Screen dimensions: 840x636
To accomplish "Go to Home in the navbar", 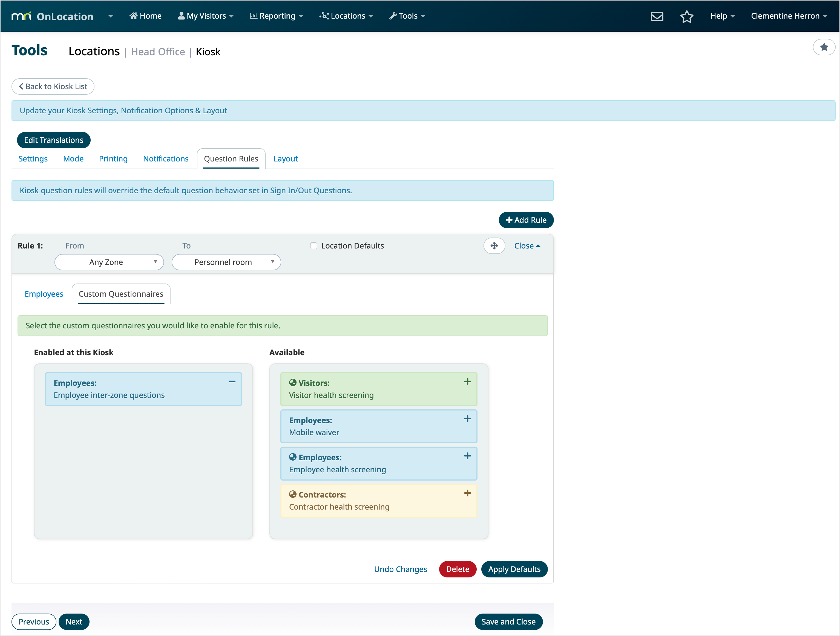I will coord(145,16).
